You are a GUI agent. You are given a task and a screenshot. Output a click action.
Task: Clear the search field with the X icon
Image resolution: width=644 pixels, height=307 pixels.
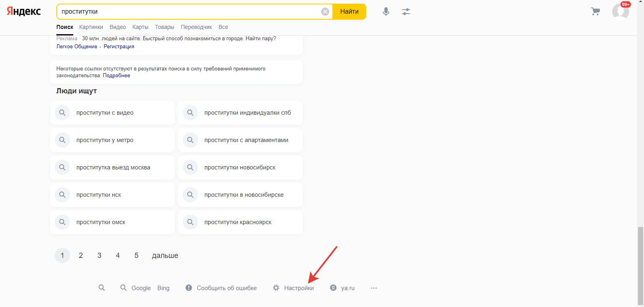click(x=325, y=12)
